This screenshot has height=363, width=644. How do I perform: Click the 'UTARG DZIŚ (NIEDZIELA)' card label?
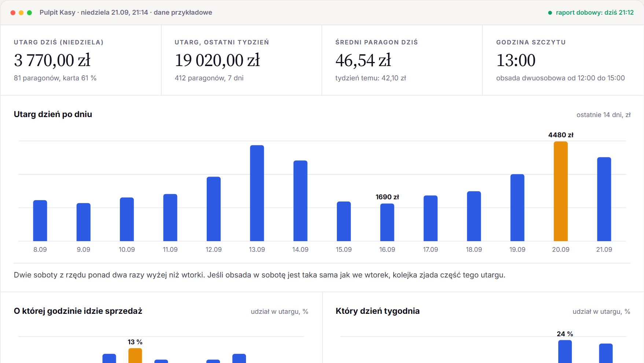pyautogui.click(x=59, y=42)
